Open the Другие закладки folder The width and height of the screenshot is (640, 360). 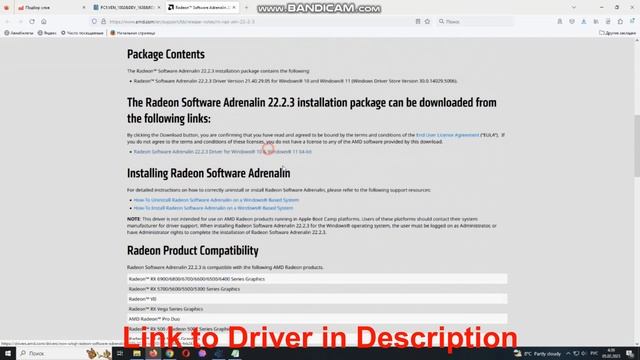click(x=617, y=33)
